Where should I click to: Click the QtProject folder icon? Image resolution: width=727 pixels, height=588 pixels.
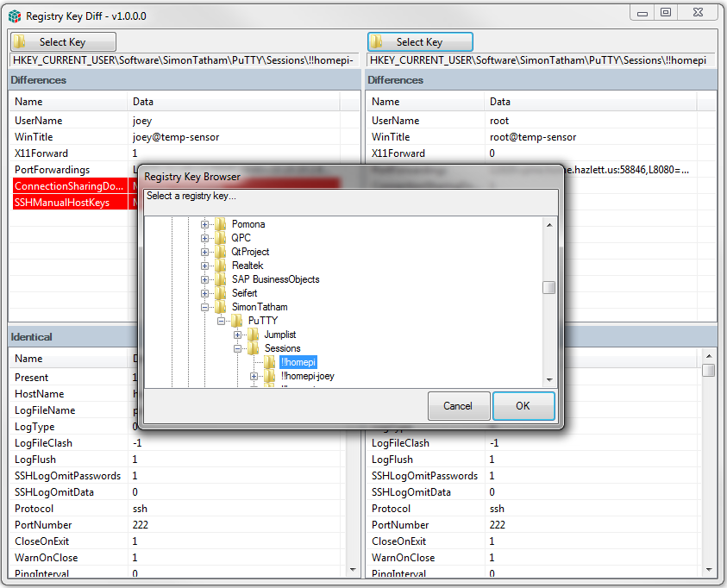(221, 252)
